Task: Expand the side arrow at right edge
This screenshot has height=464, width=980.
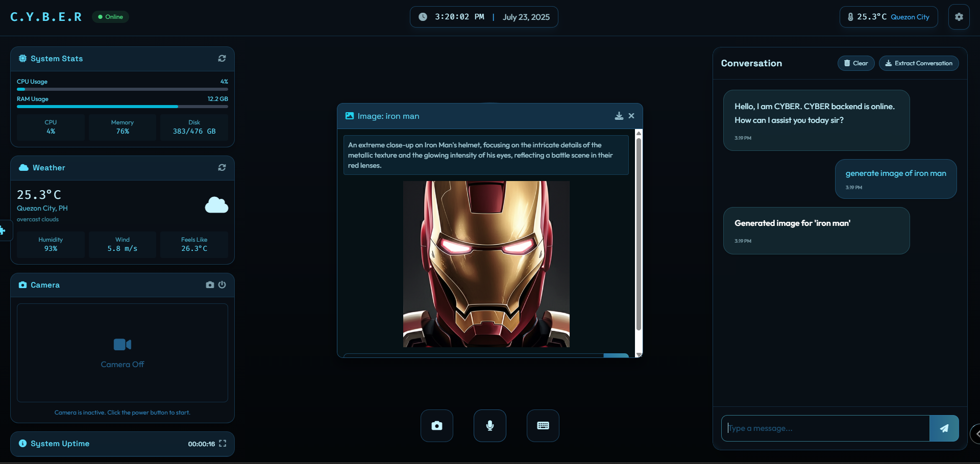Action: click(x=975, y=434)
